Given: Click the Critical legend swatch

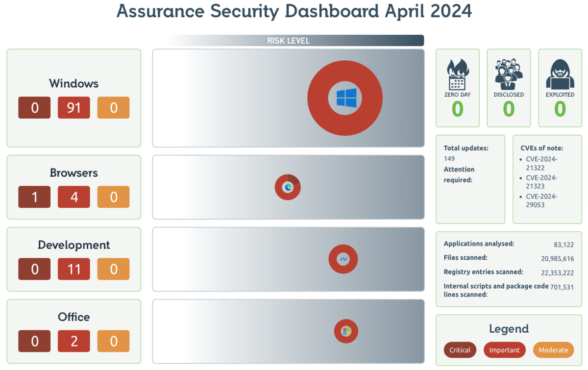Looking at the screenshot, I should click(x=460, y=350).
